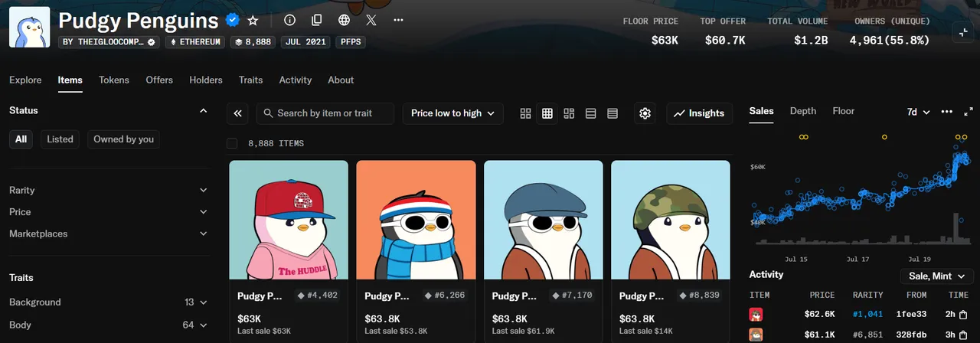
Task: Go to the Traits tab
Action: pos(250,80)
